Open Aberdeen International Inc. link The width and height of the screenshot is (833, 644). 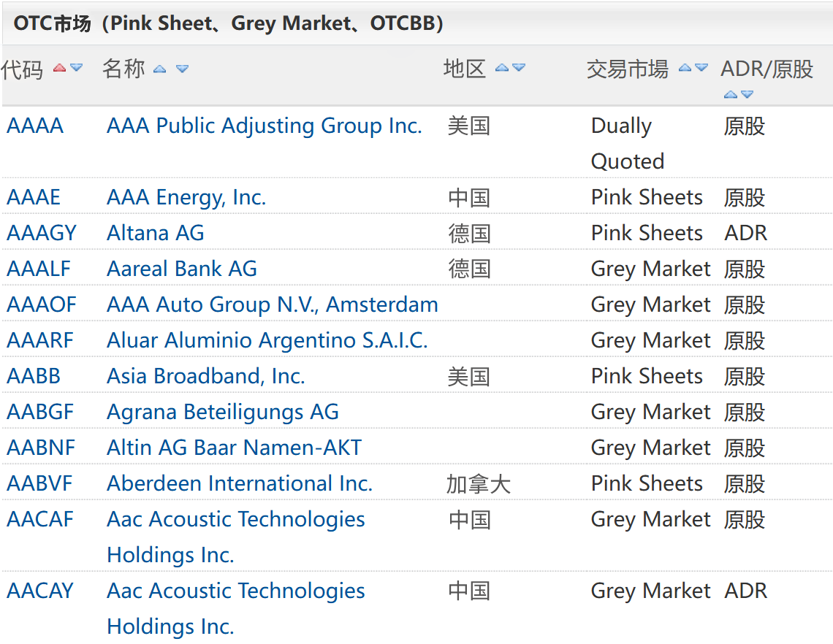pos(240,483)
